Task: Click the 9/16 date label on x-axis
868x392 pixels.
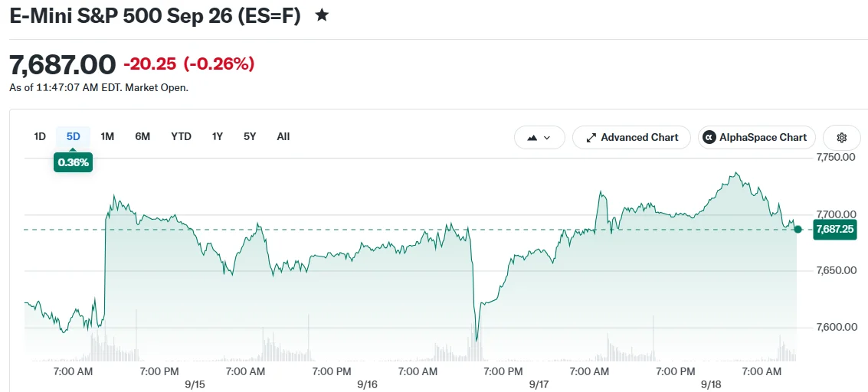Action: click(x=368, y=384)
